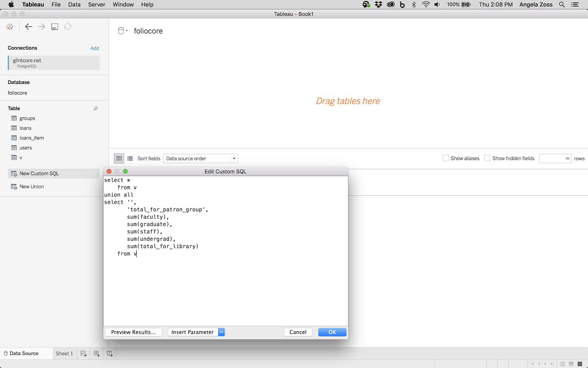The height and width of the screenshot is (368, 588).
Task: Click the Wi-Fi status icon
Action: [426, 4]
